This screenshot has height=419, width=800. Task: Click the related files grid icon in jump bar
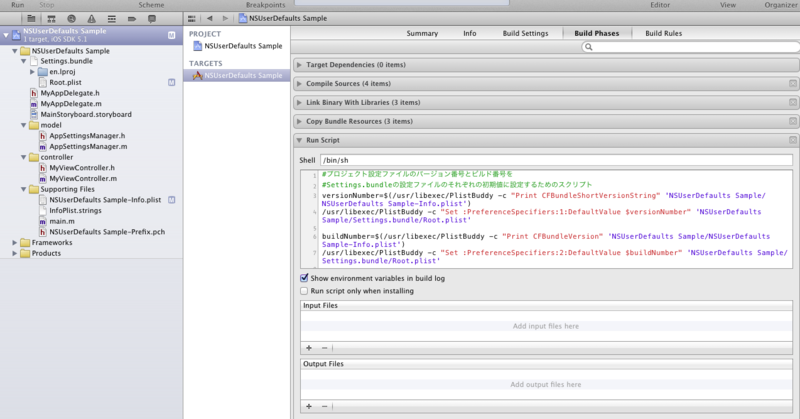point(192,19)
